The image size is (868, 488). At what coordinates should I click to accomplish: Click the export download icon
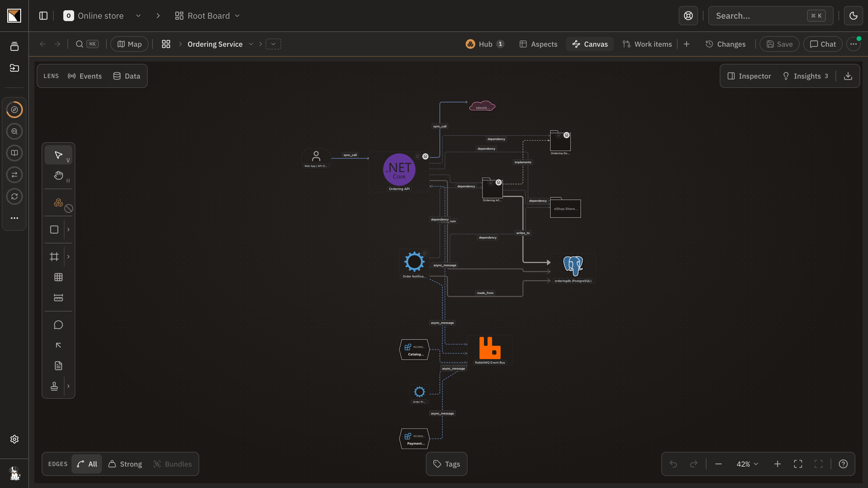(848, 76)
